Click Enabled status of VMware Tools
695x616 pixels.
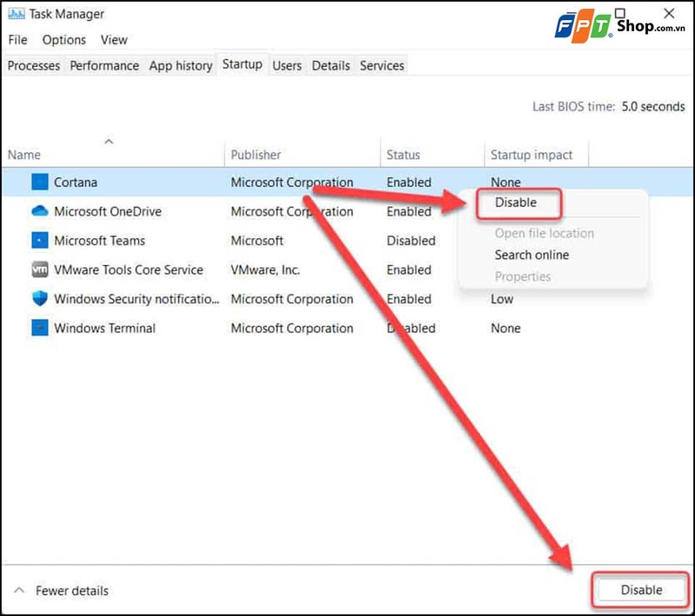tap(408, 270)
